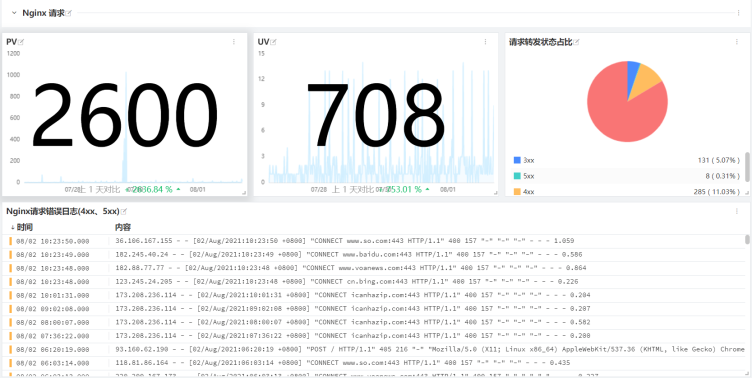Click the edit icon beside PV title
Screen dimensions: 752x378
(x=21, y=42)
